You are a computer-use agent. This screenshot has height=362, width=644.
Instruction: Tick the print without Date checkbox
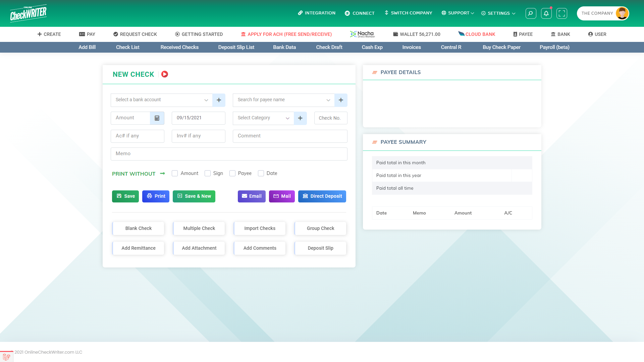point(261,173)
